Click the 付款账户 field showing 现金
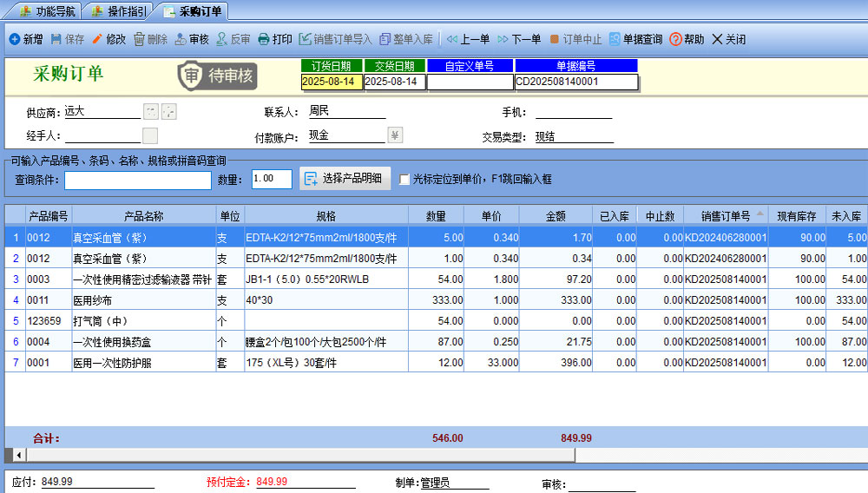868x493 pixels. click(346, 135)
